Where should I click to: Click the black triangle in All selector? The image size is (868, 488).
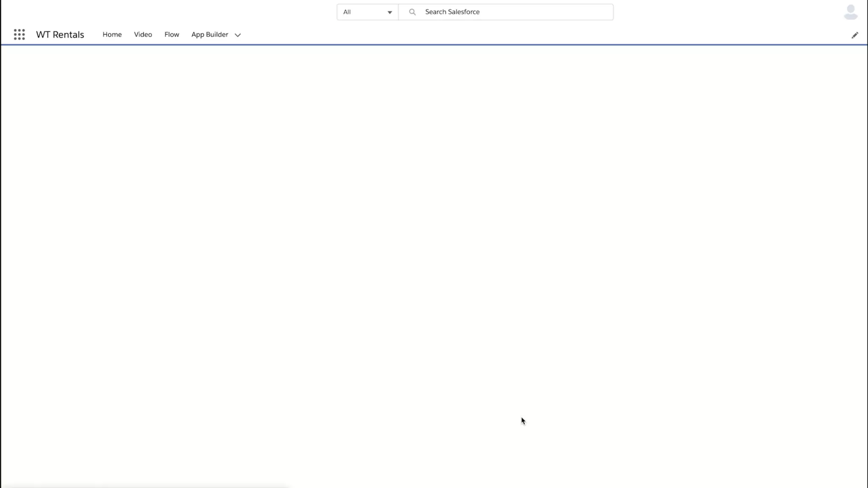click(389, 12)
